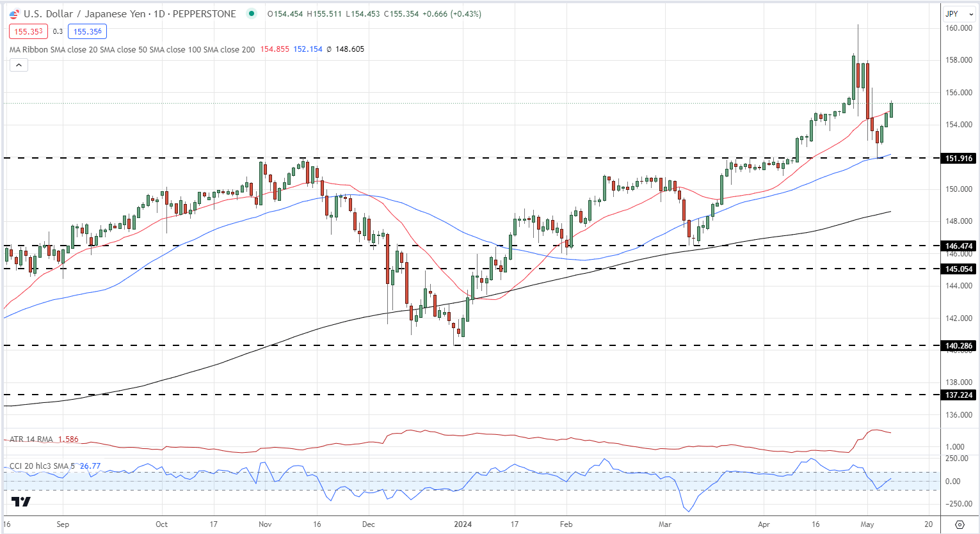This screenshot has height=534, width=980.
Task: Click the ATR value 1.586
Action: click(68, 439)
